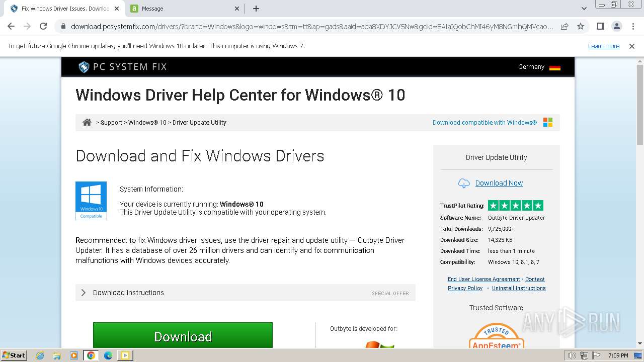Open the Privacy Policy link

(x=465, y=288)
